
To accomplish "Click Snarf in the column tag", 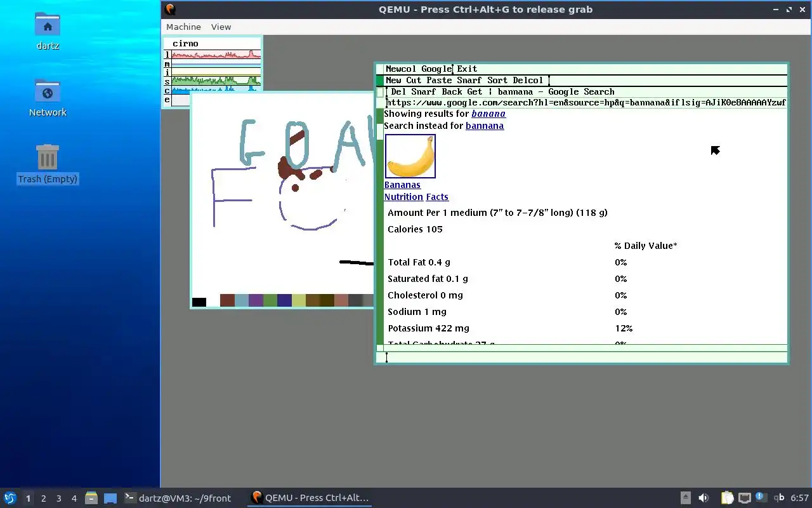I will (469, 80).
